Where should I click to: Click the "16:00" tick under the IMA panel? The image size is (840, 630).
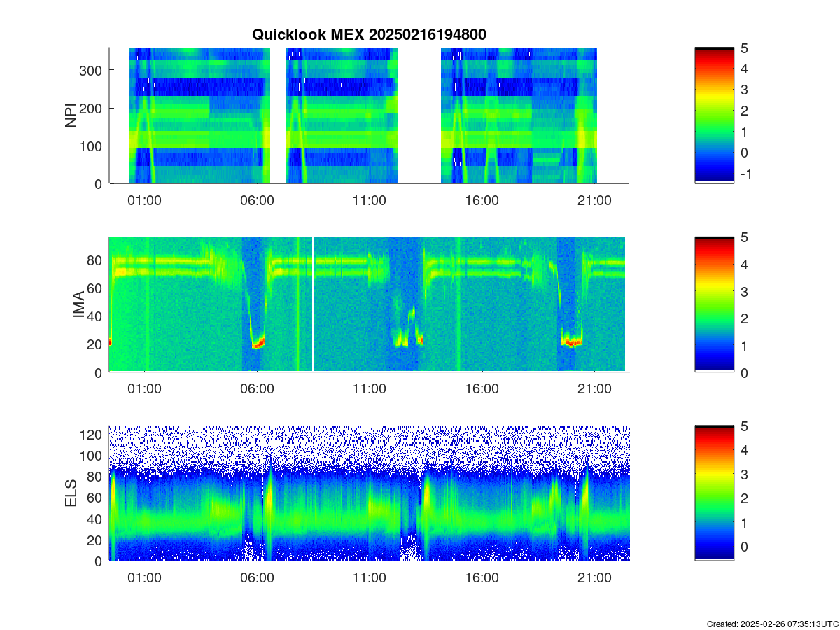pos(482,388)
